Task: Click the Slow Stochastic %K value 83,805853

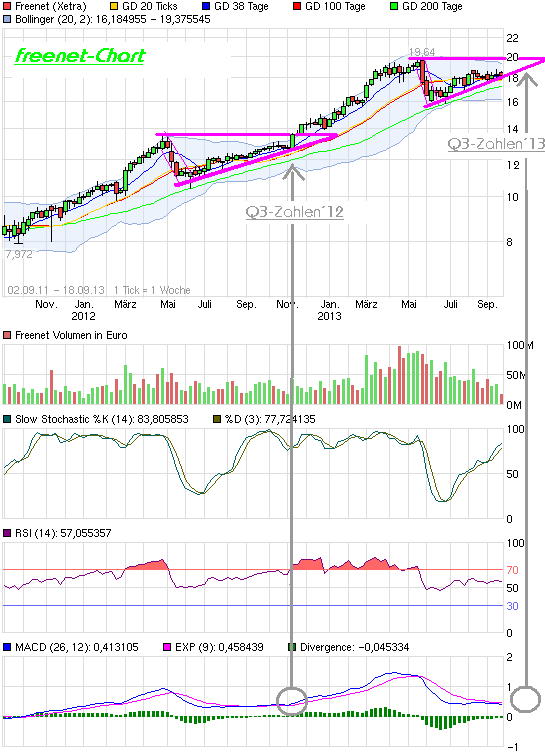Action: point(163,419)
